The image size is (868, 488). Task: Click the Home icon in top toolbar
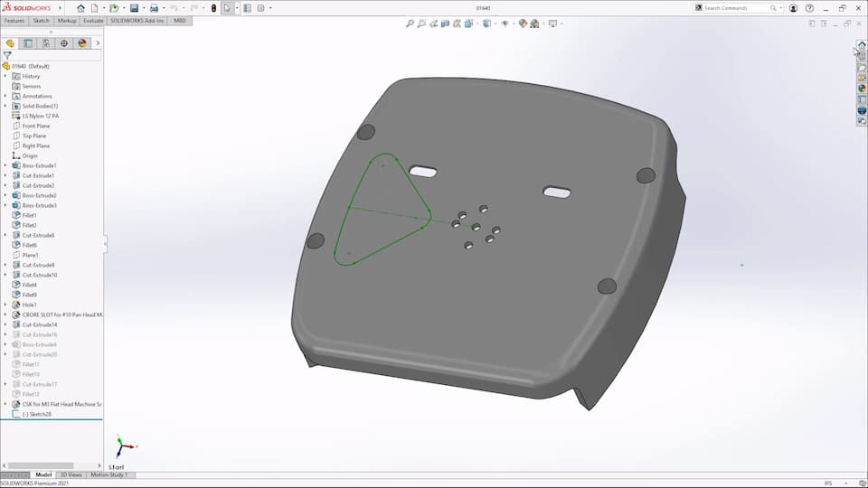pyautogui.click(x=80, y=8)
